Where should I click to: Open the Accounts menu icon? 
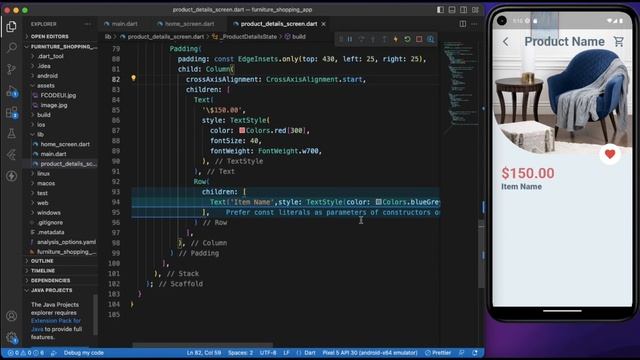(11, 316)
